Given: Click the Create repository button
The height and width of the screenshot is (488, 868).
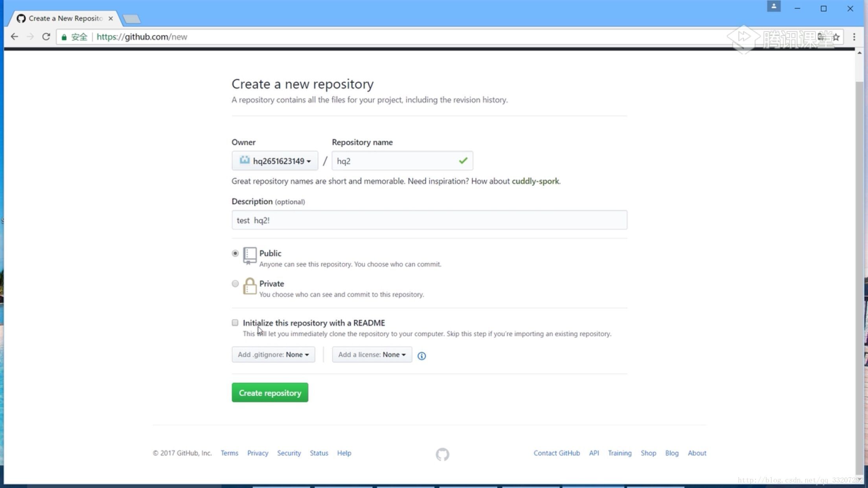Looking at the screenshot, I should [270, 393].
